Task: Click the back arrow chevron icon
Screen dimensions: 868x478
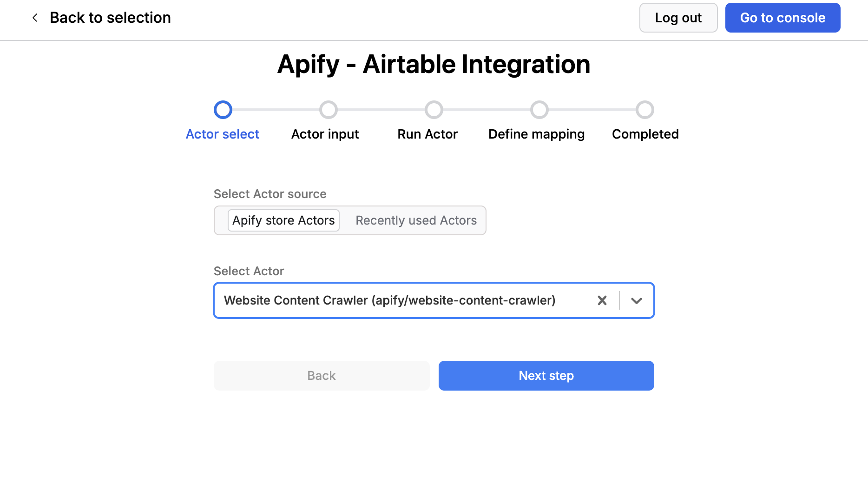Action: pyautogui.click(x=35, y=18)
